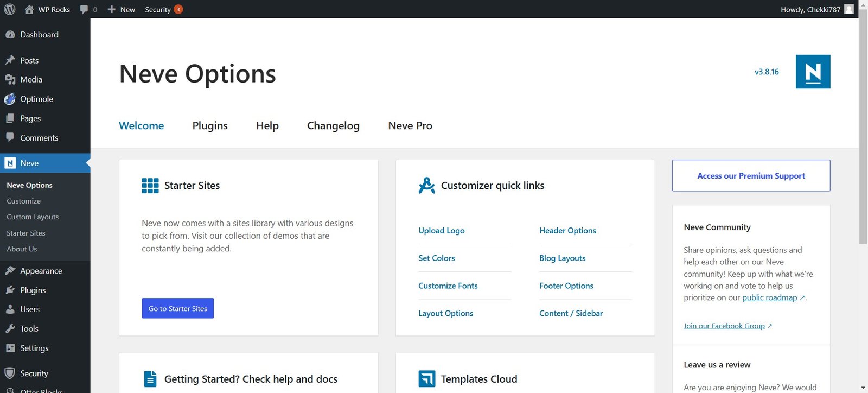Click the comments bubble icon in admin bar
Viewport: 868px width, 393px height.
pos(84,9)
